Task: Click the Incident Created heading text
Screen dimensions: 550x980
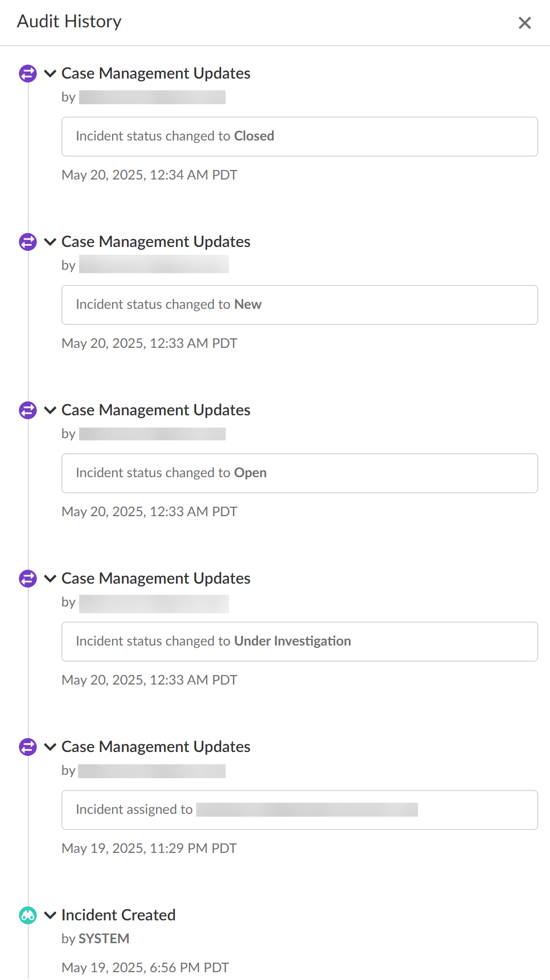Action: (119, 915)
